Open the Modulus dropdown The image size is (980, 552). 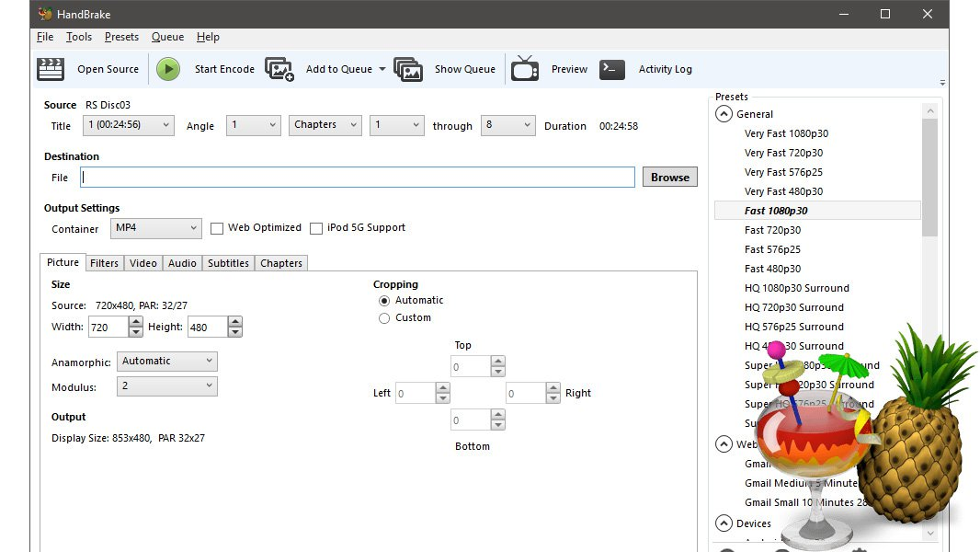[167, 386]
